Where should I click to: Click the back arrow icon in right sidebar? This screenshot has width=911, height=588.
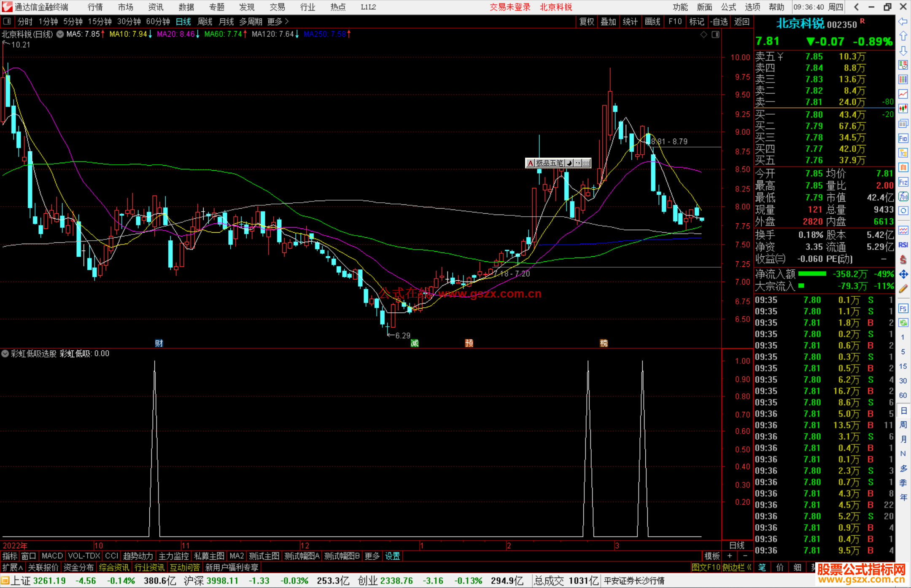click(903, 21)
